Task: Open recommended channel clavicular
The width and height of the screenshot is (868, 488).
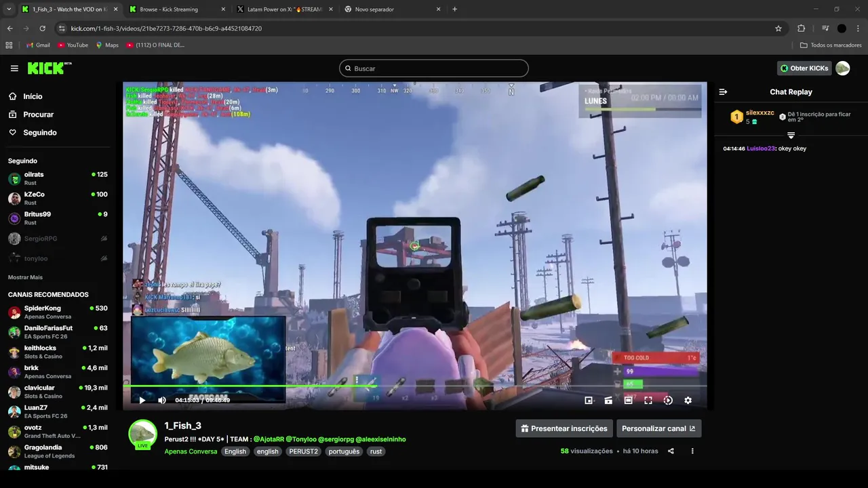Action: click(x=58, y=392)
